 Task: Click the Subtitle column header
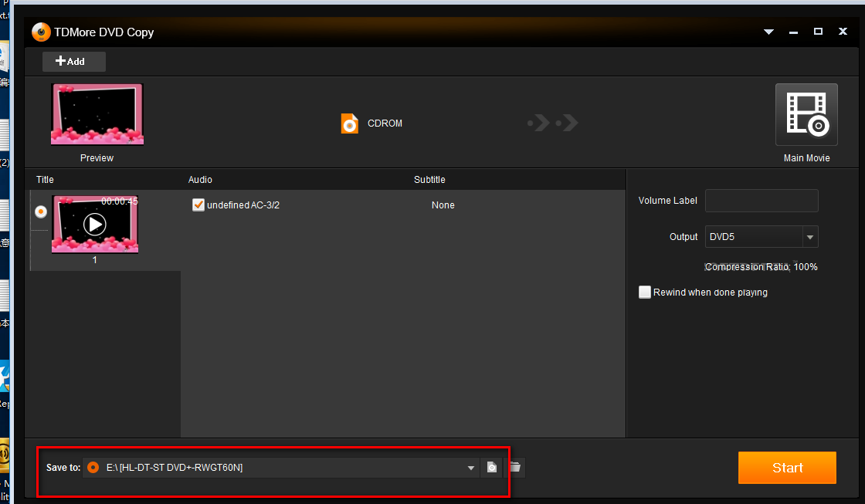(x=429, y=180)
